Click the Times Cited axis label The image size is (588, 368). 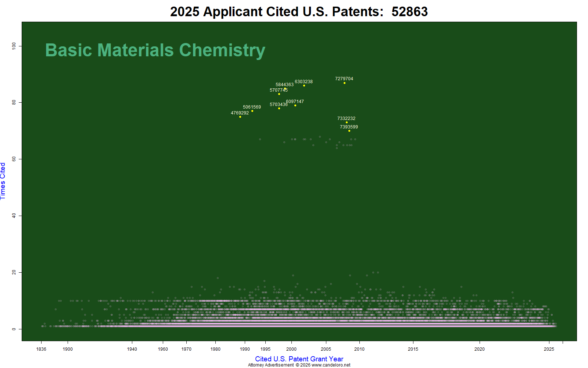tap(3, 181)
